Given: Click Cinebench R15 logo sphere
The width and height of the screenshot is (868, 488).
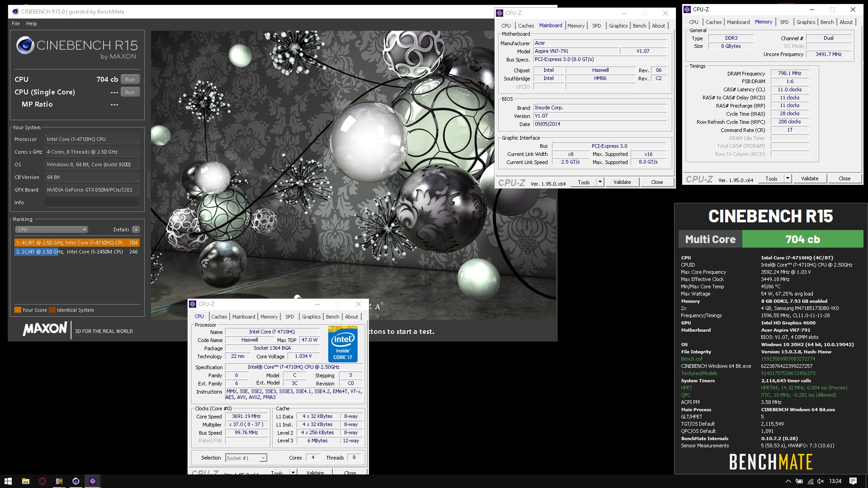Looking at the screenshot, I should pos(25,46).
